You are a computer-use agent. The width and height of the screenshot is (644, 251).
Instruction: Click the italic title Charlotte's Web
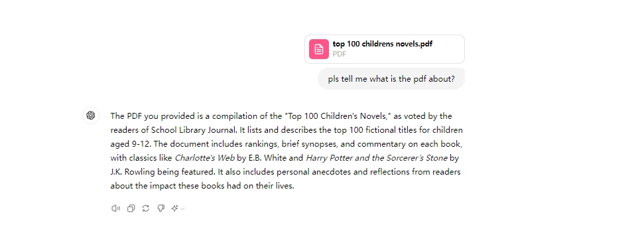(x=205, y=158)
